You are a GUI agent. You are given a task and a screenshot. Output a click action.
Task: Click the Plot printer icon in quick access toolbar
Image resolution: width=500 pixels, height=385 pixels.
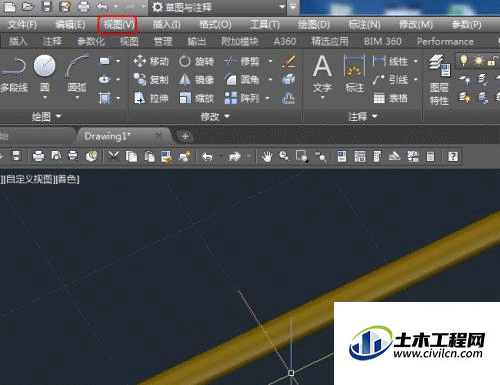84,6
